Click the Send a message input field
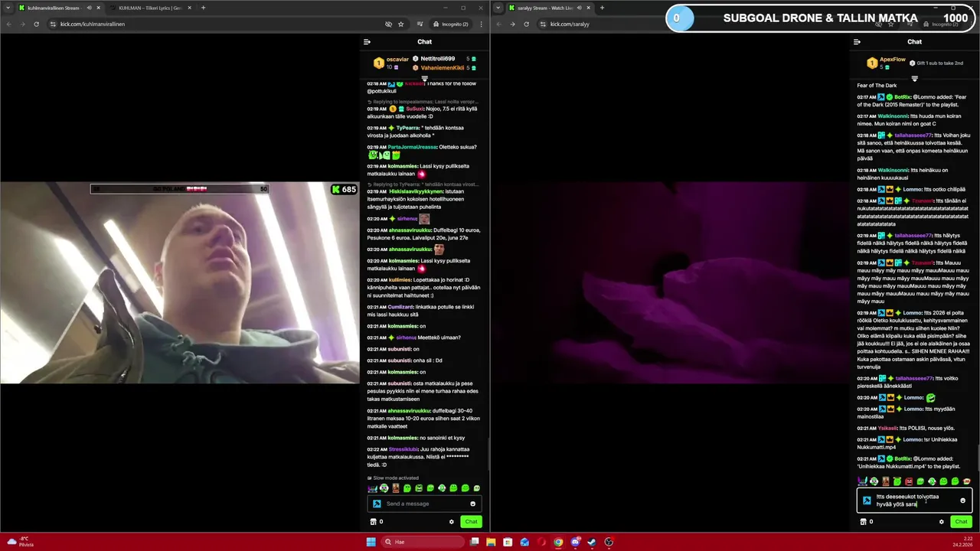980x551 pixels. pos(425,504)
